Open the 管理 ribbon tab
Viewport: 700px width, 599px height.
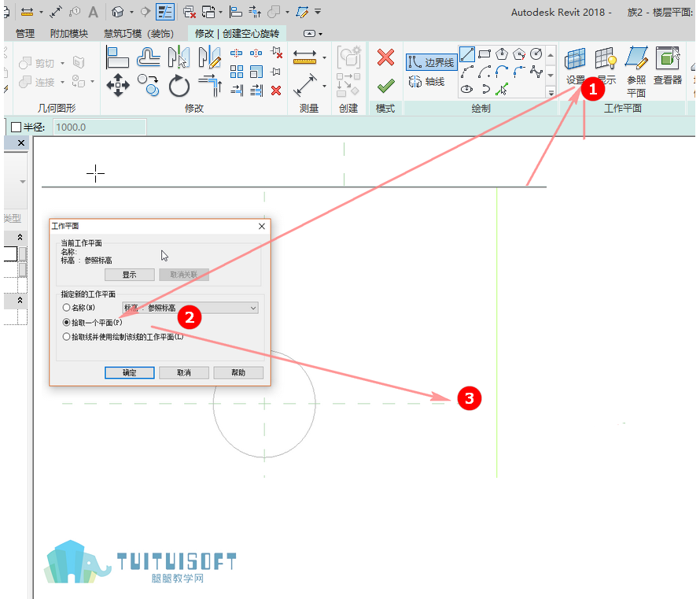tap(25, 34)
